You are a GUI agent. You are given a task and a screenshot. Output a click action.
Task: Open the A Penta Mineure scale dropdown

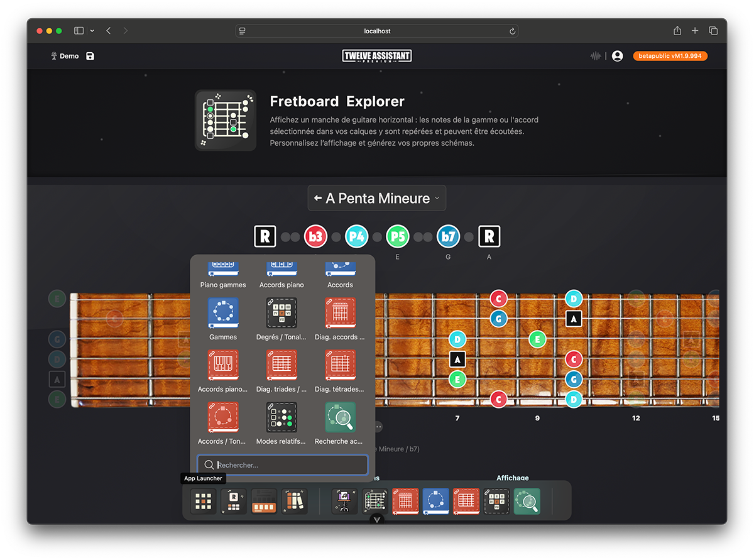click(x=377, y=199)
